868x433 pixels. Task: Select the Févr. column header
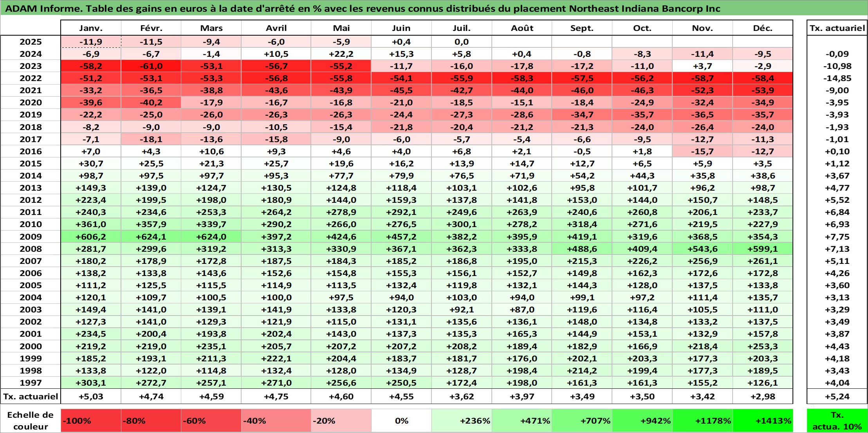pos(151,28)
